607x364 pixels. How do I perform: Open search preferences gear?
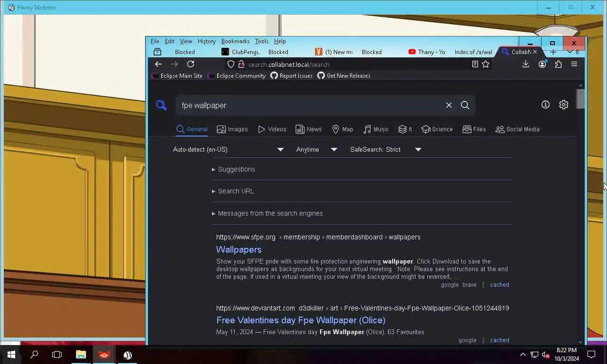click(563, 105)
